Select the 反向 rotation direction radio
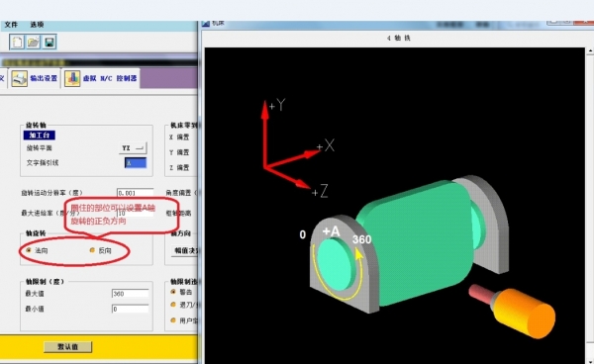The width and height of the screenshot is (594, 364). (92, 250)
